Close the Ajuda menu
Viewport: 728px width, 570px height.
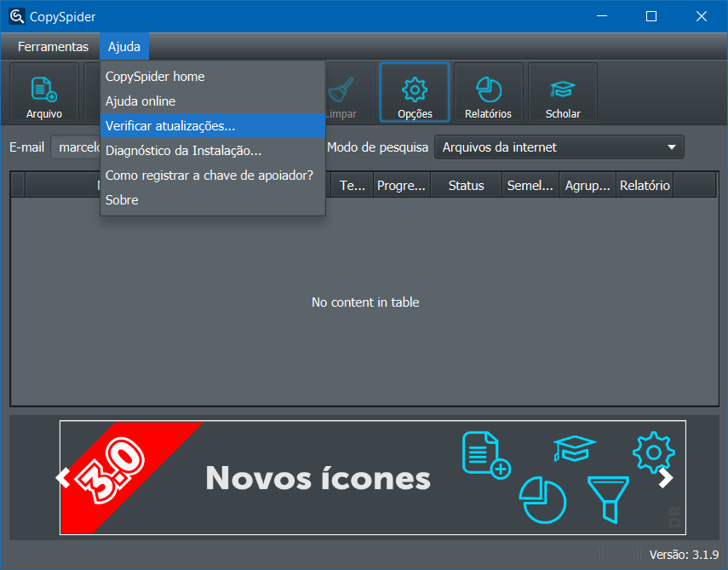(x=124, y=47)
